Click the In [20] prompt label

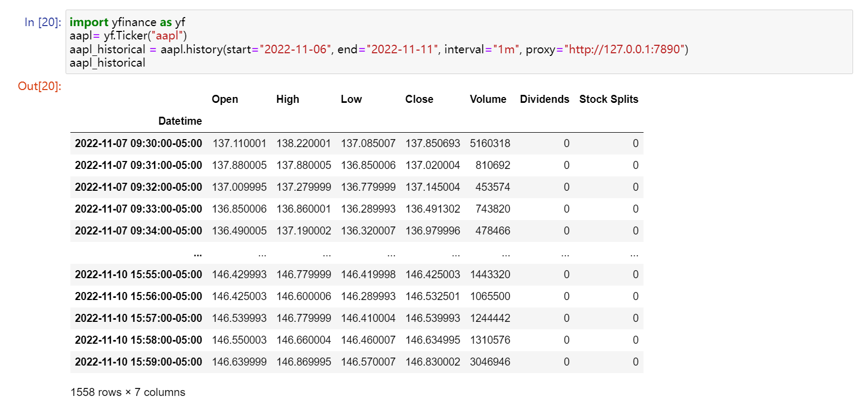tap(43, 22)
